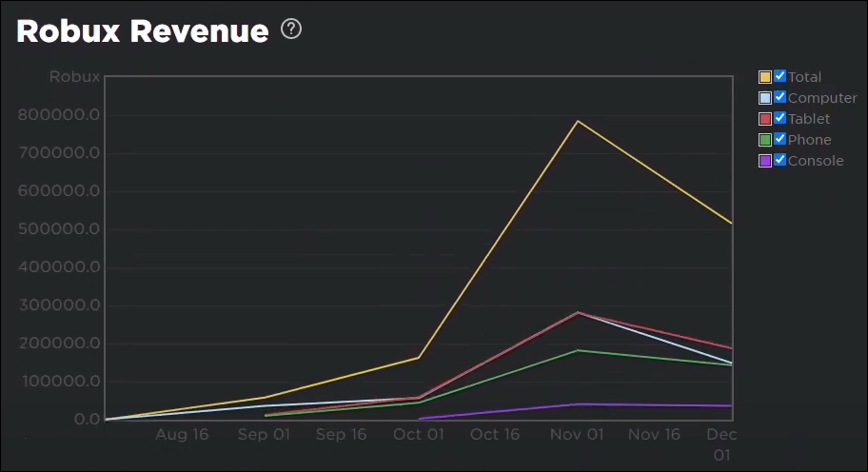Click the 0.0 axis label
The height and width of the screenshot is (472, 868).
(x=87, y=420)
